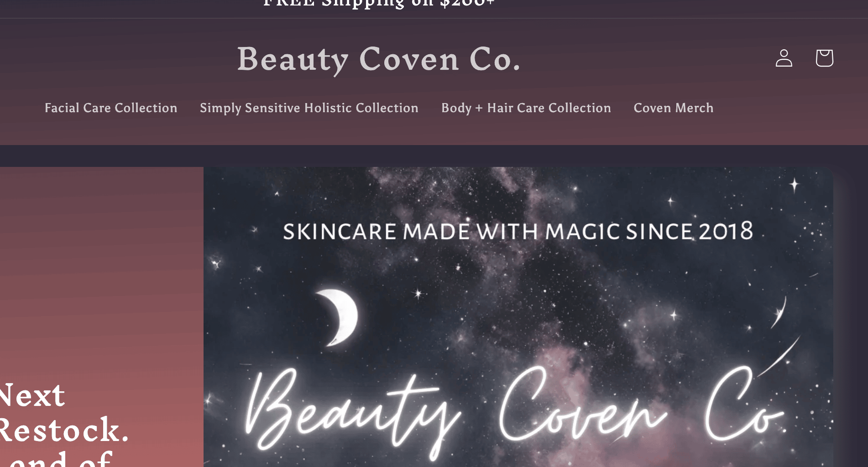Visit the Coven Merch page

(674, 108)
